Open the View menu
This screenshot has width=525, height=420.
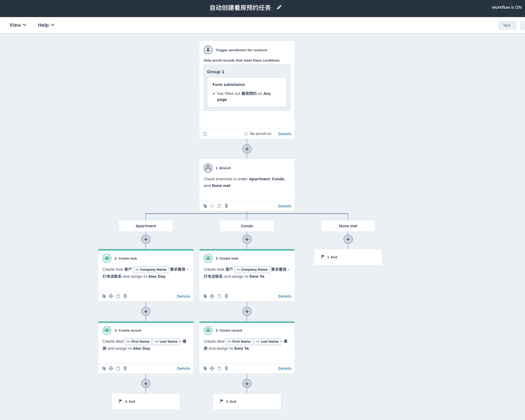[x=18, y=25]
